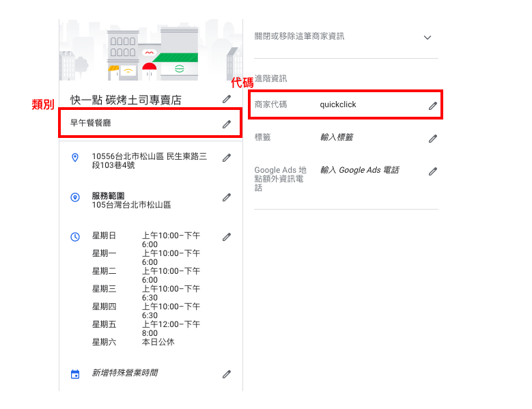Click the storefront illustration banner
Screen dimensions: 532x409
pyautogui.click(x=151, y=50)
